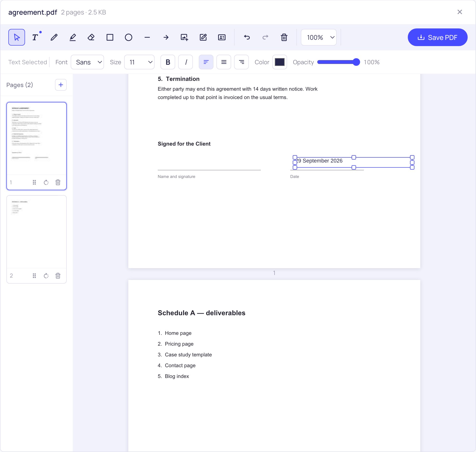Open the add image tool
The width and height of the screenshot is (476, 452).
click(x=185, y=37)
